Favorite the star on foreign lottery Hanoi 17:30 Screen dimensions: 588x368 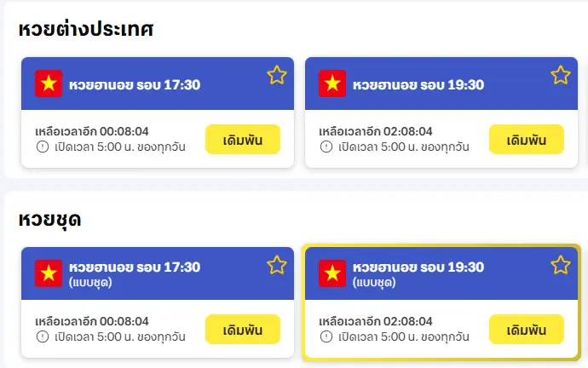point(276,75)
